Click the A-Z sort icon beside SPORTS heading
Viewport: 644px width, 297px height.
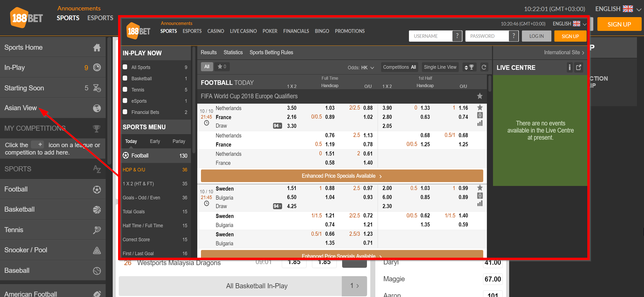(x=97, y=169)
